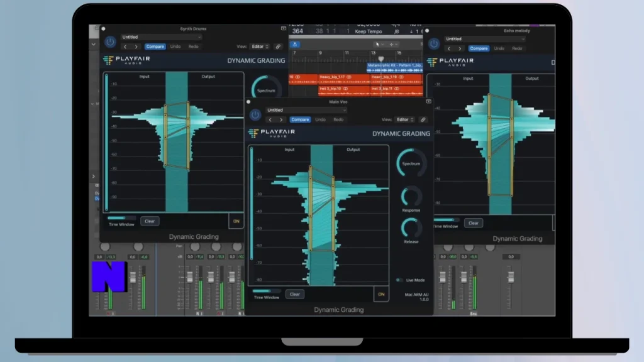Viewport: 644px width, 362px height.
Task: Bypass the Echo melody plugin with its power icon
Action: [434, 43]
